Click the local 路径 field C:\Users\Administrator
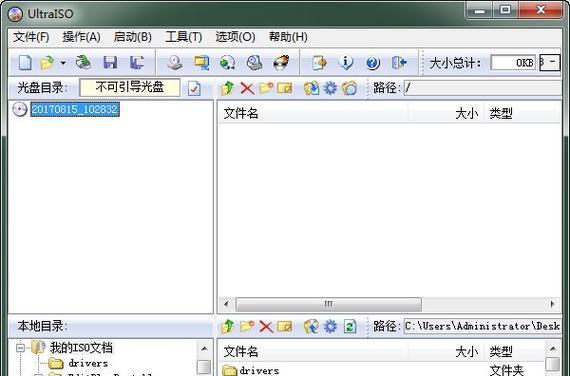The height and width of the screenshot is (376, 570). pyautogui.click(x=483, y=326)
